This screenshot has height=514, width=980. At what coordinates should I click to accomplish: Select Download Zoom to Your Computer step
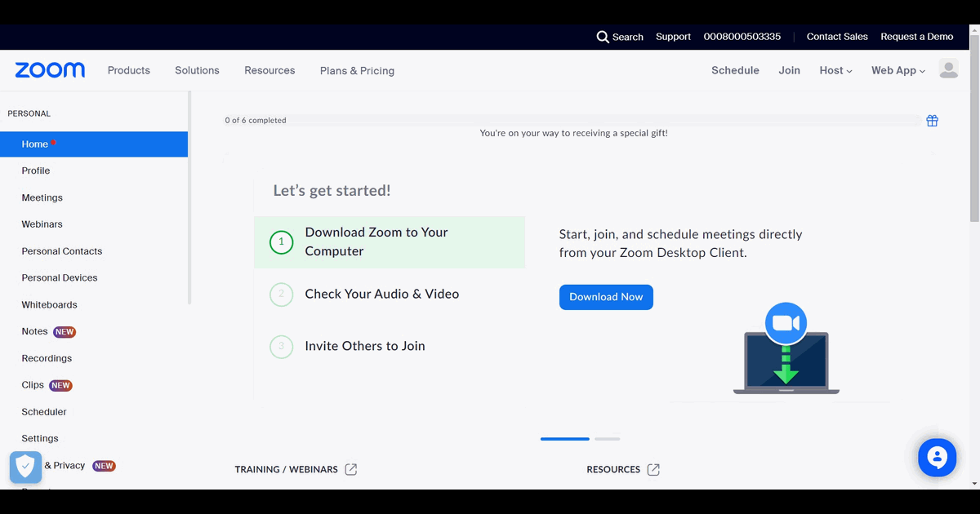(390, 242)
